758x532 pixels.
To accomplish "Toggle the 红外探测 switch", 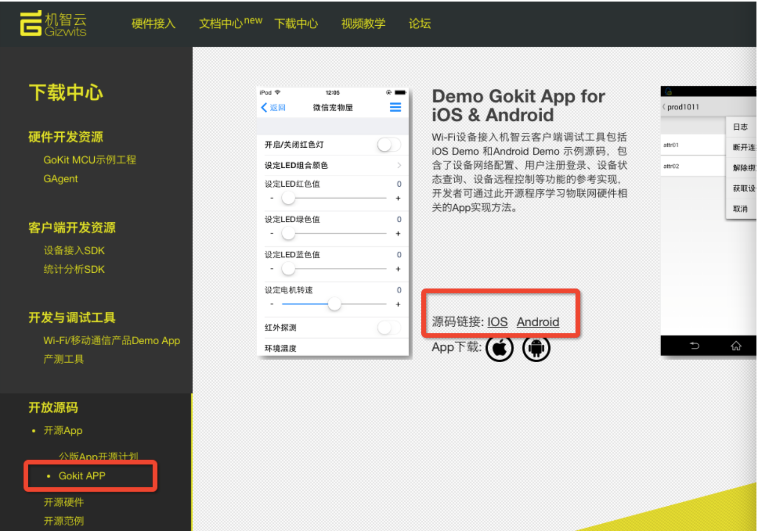I will click(388, 328).
